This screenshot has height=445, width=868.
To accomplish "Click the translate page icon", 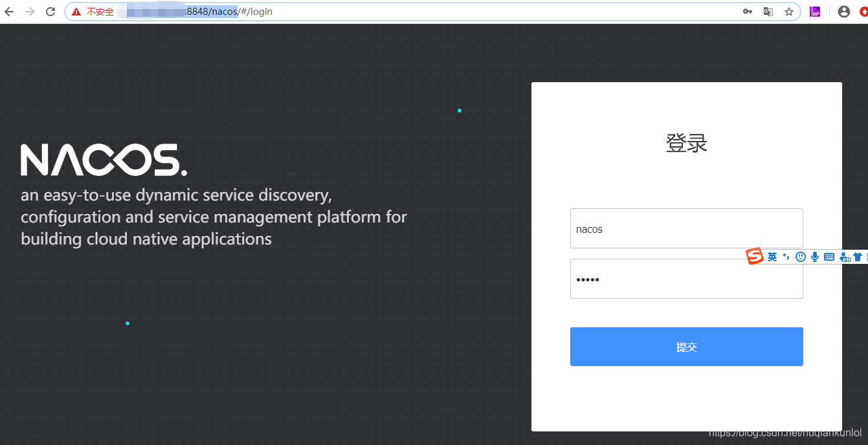I will tap(768, 12).
